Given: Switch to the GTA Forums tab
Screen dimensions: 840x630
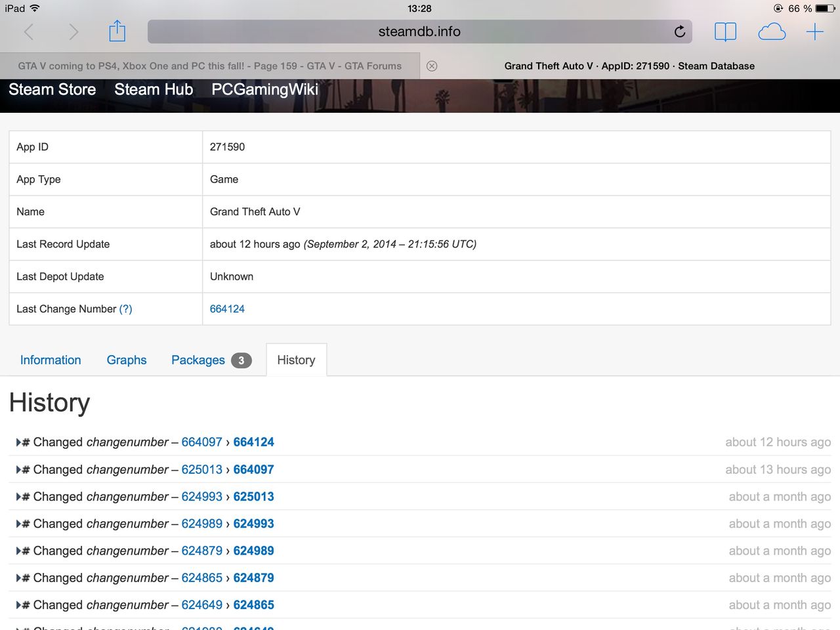Looking at the screenshot, I should [209, 66].
